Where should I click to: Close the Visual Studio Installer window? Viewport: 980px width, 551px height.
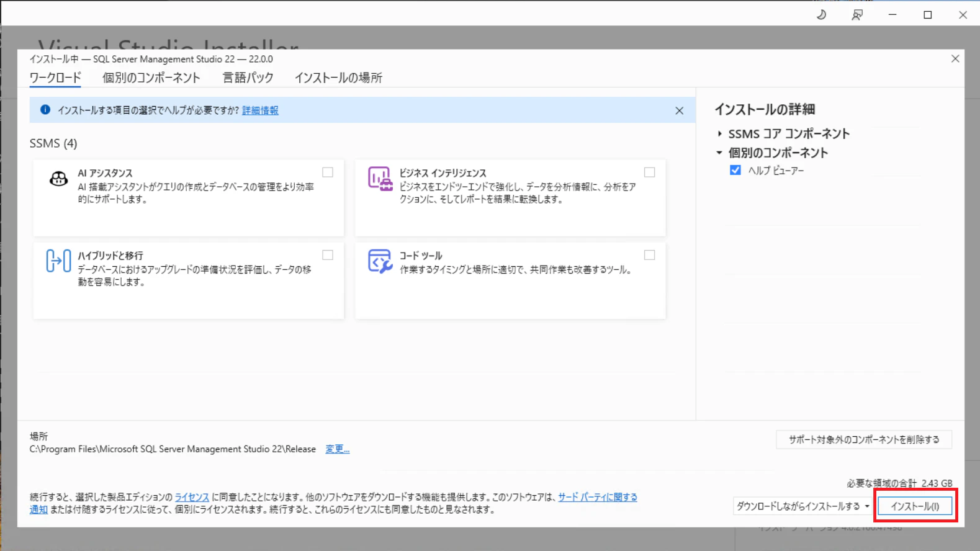click(963, 15)
